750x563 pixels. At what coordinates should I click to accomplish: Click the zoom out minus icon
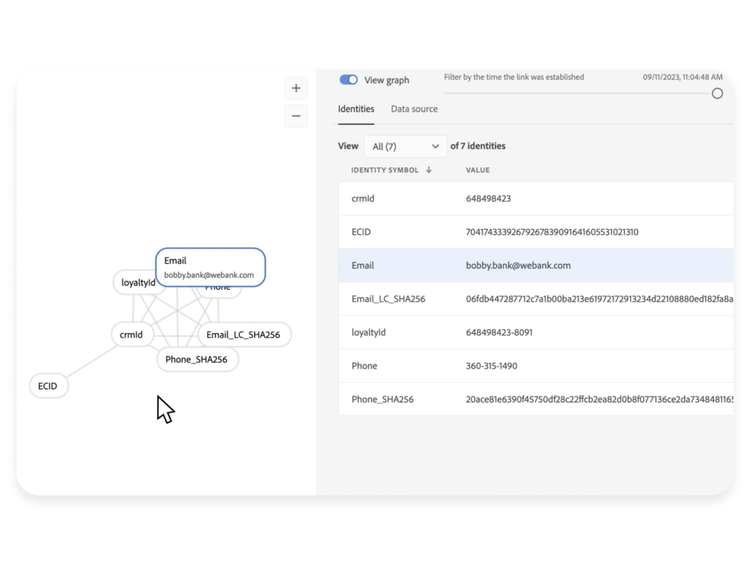click(x=296, y=116)
